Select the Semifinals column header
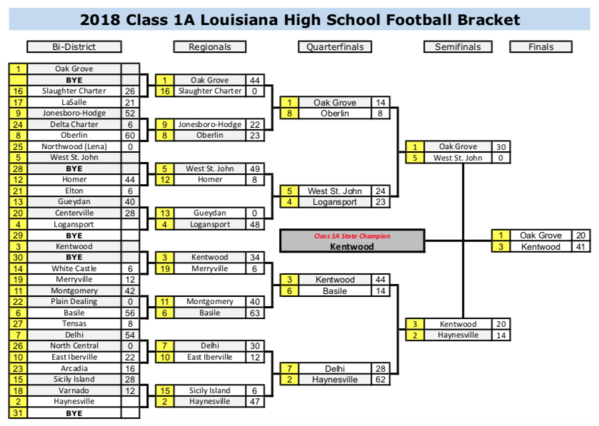This screenshot has height=426, width=599. point(458,47)
